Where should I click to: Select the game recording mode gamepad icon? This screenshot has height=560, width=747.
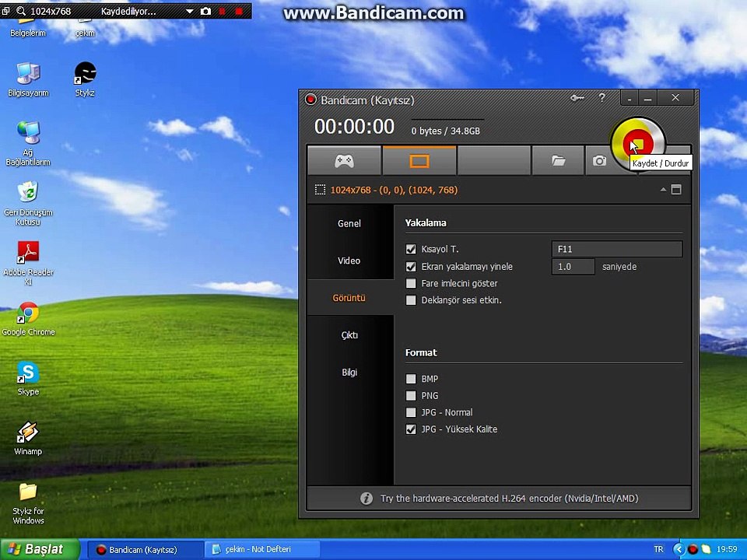pos(344,161)
